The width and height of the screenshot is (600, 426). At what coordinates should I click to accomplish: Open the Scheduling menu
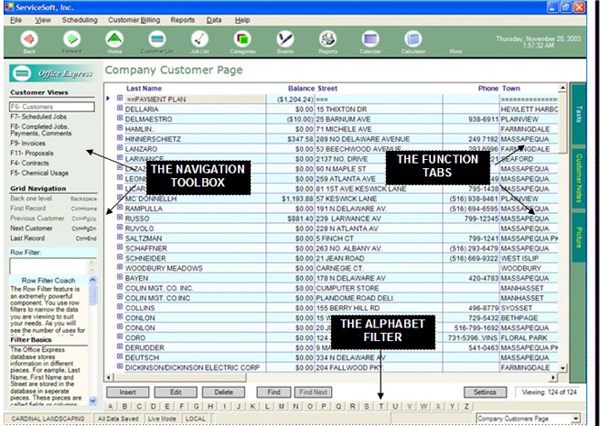(80, 20)
